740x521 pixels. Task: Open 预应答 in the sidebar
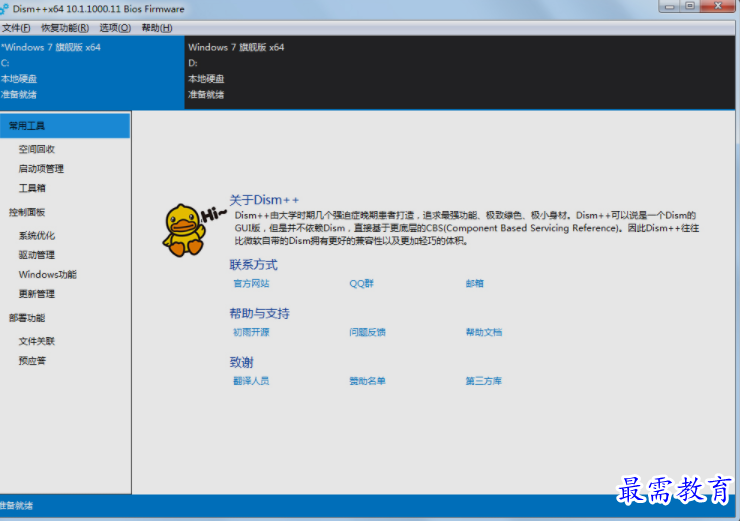click(32, 361)
